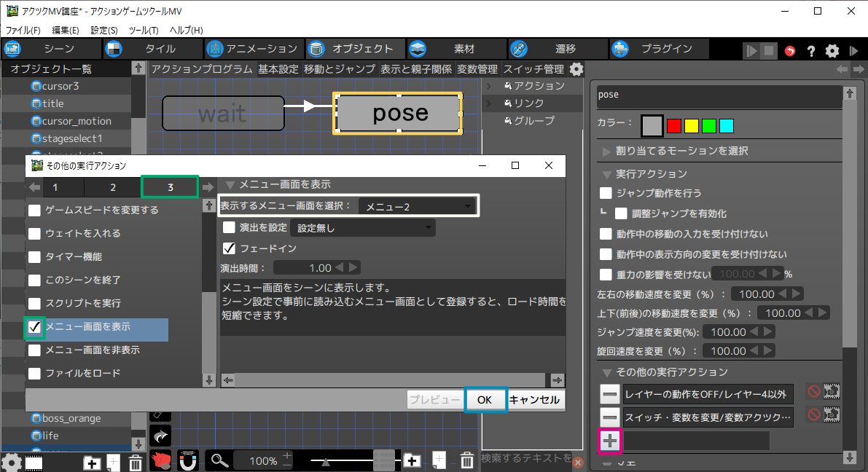868x472 pixels.
Task: Remove the レイヤーの動作をOFF action with minus icon
Action: (610, 394)
